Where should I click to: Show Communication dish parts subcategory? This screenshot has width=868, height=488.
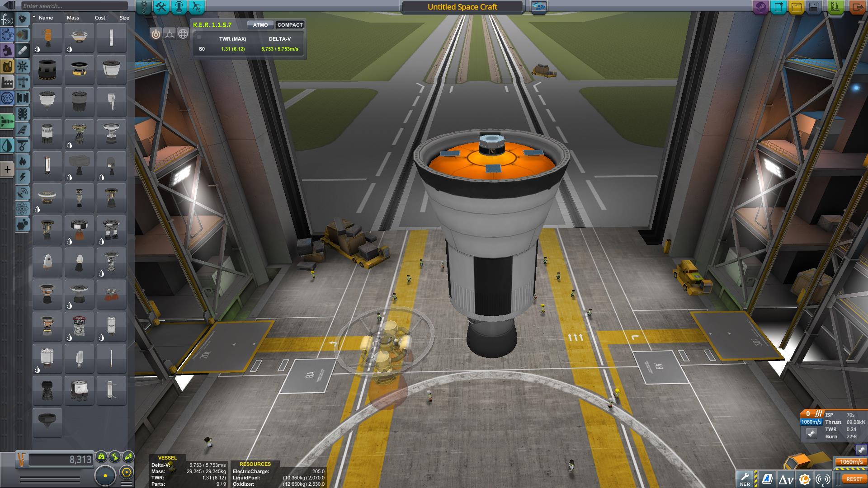coord(23,193)
